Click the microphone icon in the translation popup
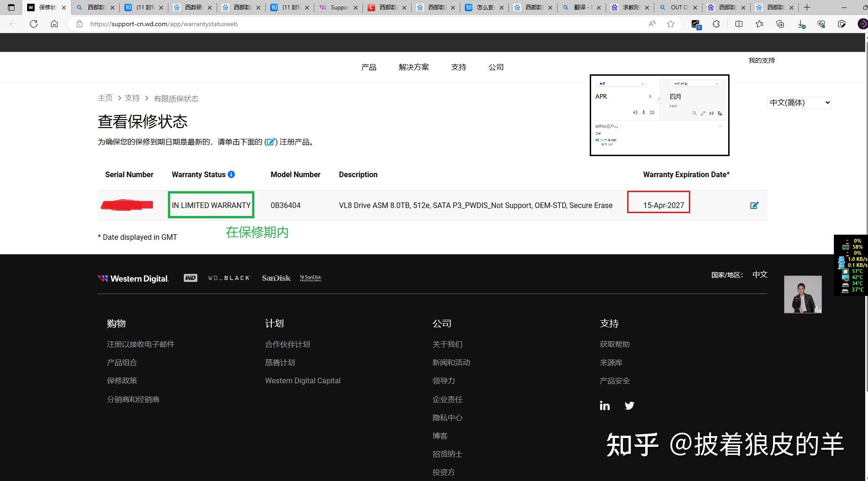 [644, 113]
